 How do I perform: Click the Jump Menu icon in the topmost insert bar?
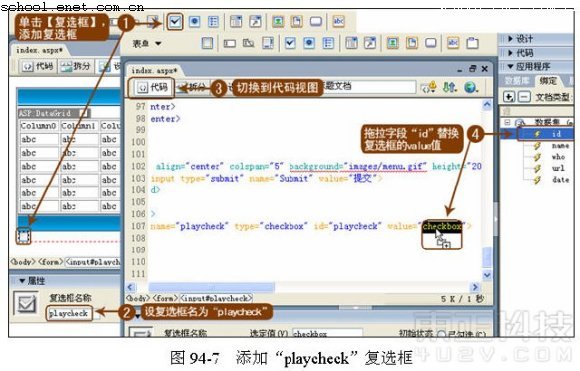click(255, 22)
